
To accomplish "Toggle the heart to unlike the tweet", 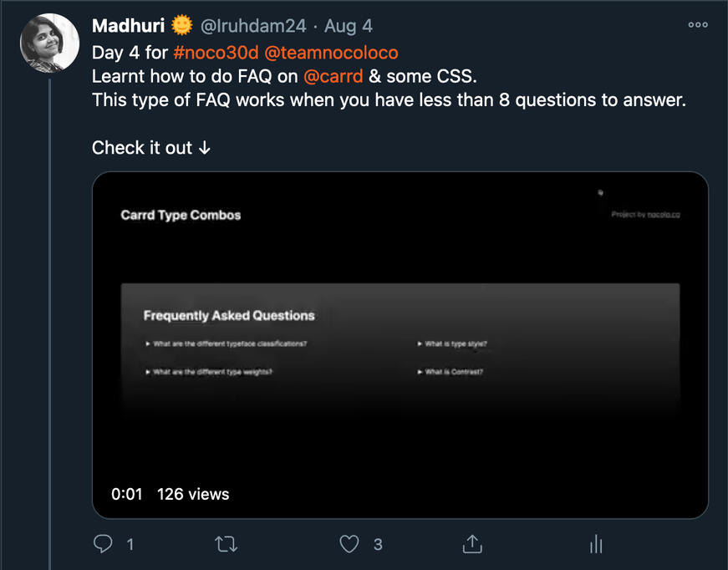I will pos(349,544).
